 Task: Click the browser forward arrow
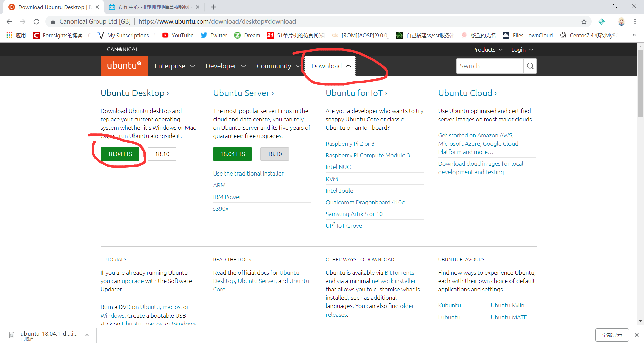[x=23, y=22]
